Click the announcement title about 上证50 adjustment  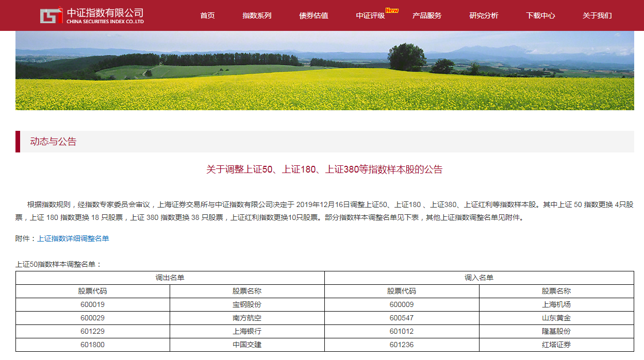pos(324,169)
